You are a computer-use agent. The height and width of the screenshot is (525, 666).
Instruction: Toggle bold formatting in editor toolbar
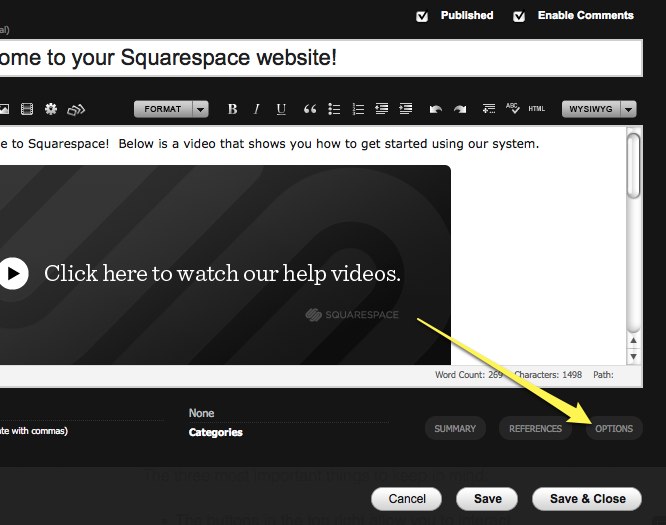(x=232, y=109)
